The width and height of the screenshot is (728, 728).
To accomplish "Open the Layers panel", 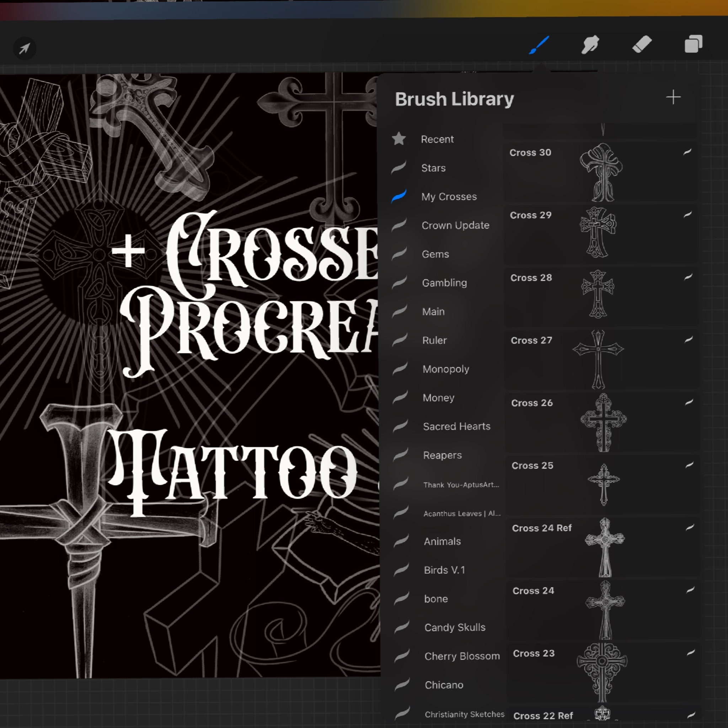I will [693, 44].
